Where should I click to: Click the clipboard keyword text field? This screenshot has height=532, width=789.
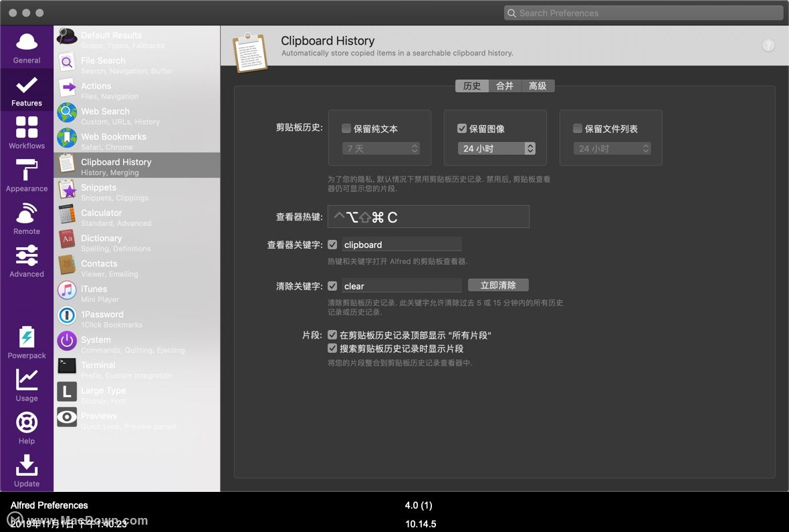(x=402, y=245)
